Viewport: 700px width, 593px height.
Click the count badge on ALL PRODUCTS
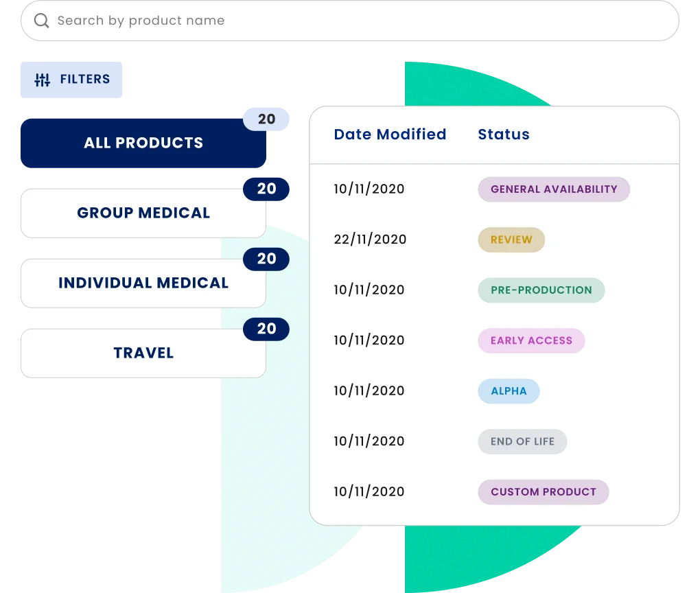coord(266,119)
